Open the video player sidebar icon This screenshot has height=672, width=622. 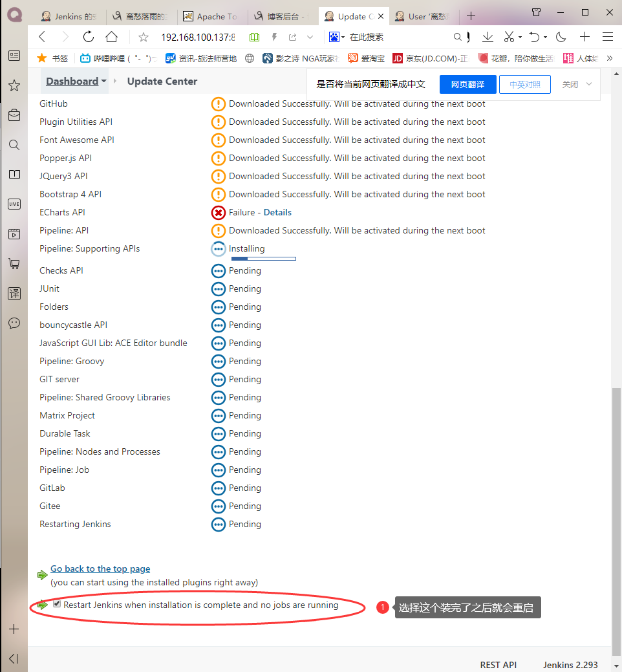pyautogui.click(x=14, y=234)
